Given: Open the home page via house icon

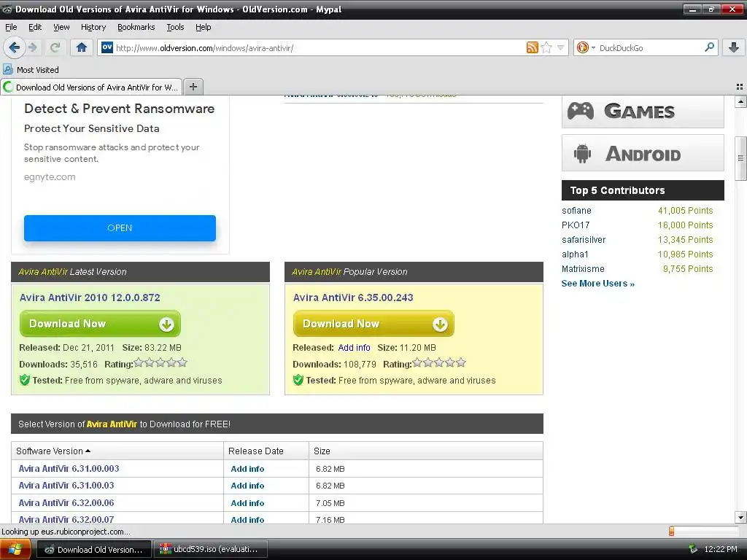Looking at the screenshot, I should [82, 47].
